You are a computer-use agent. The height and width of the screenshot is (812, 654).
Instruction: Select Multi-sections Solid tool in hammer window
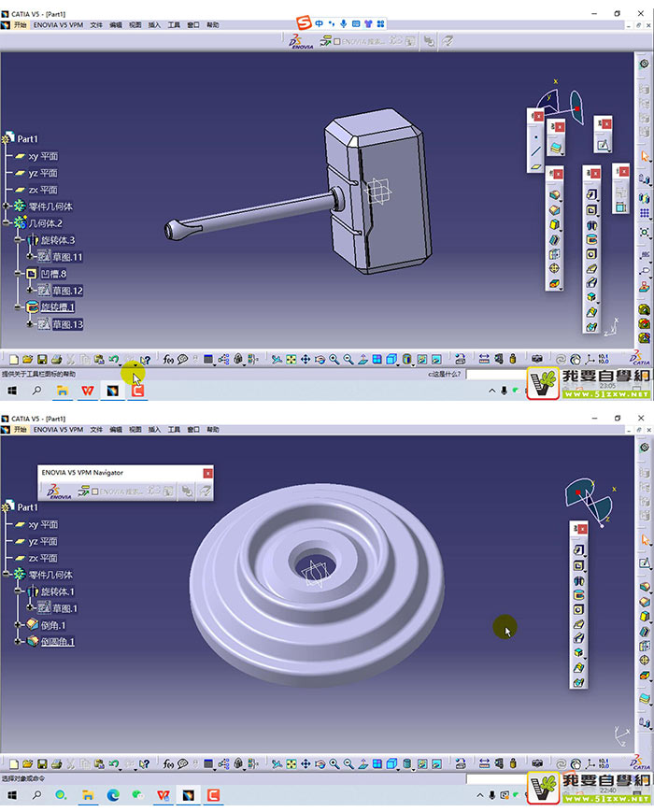[591, 312]
